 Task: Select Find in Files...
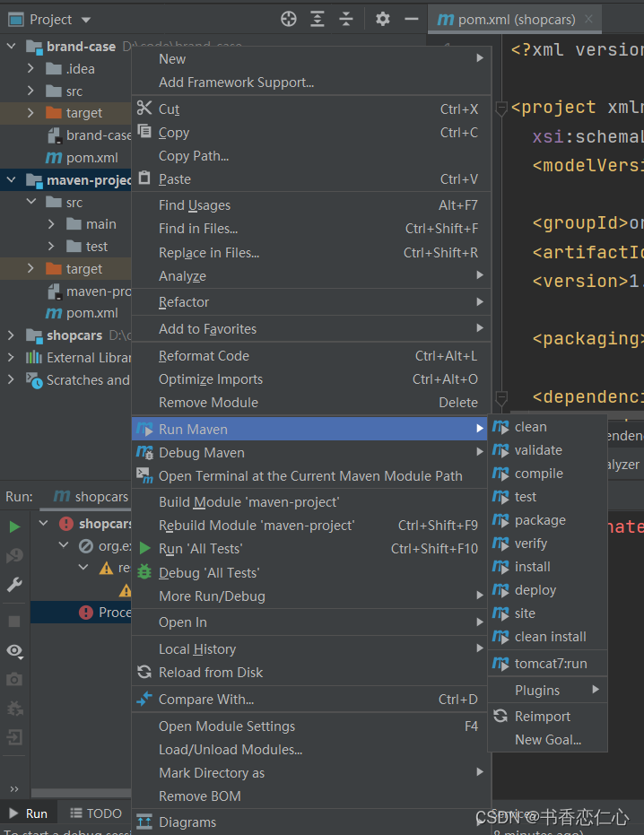click(x=310, y=229)
